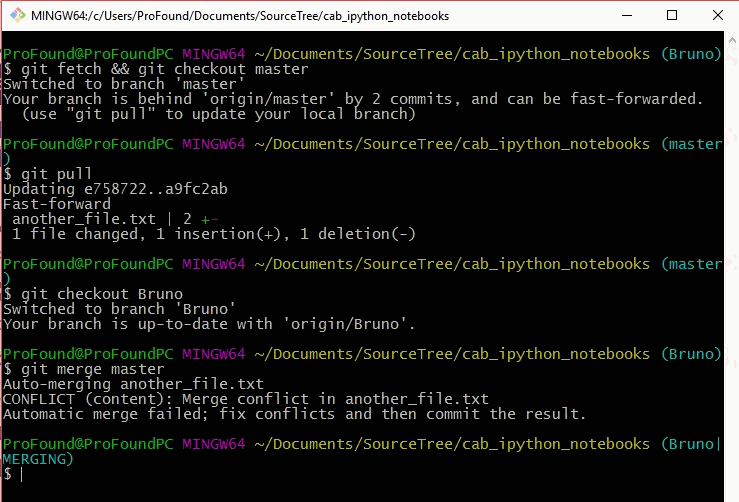The width and height of the screenshot is (739, 502).
Task: Close the MINGW64 terminal window
Action: [714, 16]
